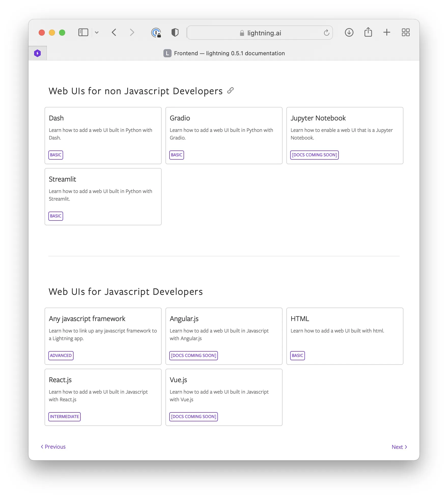Viewport: 448px width, 498px height.
Task: Click the Streamlit card description text
Action: 101,195
